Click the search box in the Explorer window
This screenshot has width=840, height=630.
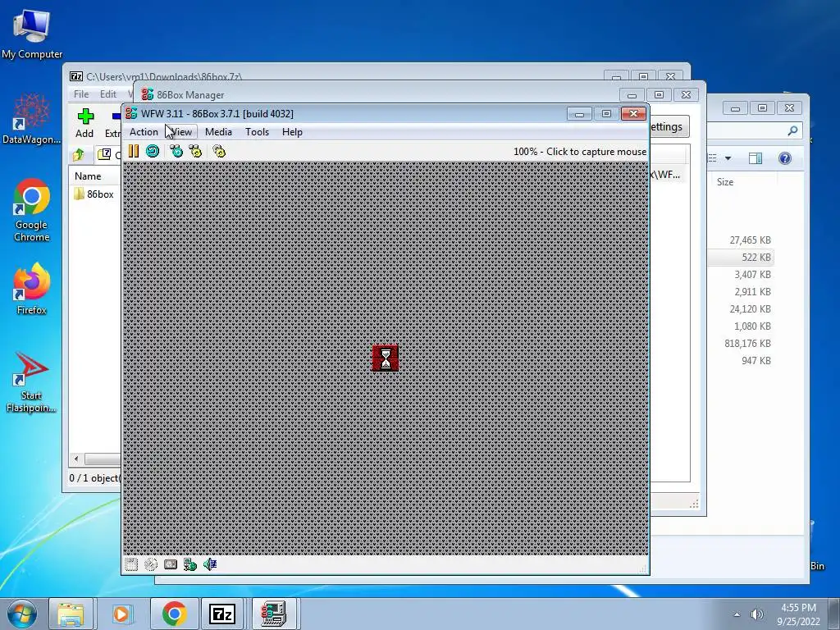(x=753, y=130)
